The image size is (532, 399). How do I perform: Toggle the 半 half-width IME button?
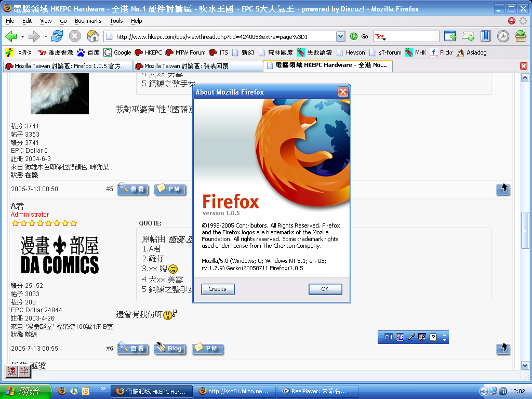coord(24,371)
